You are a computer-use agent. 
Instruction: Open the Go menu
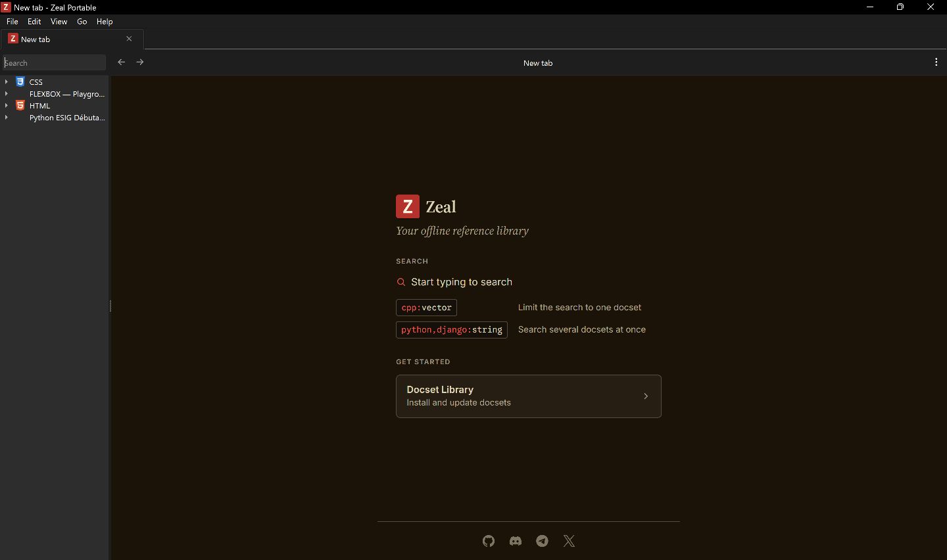point(82,22)
